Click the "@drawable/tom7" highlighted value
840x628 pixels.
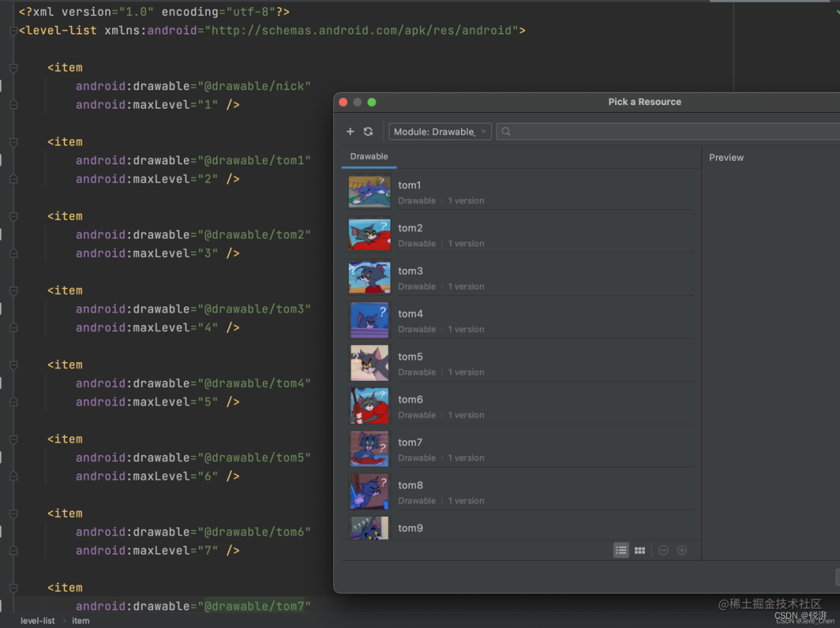click(254, 606)
